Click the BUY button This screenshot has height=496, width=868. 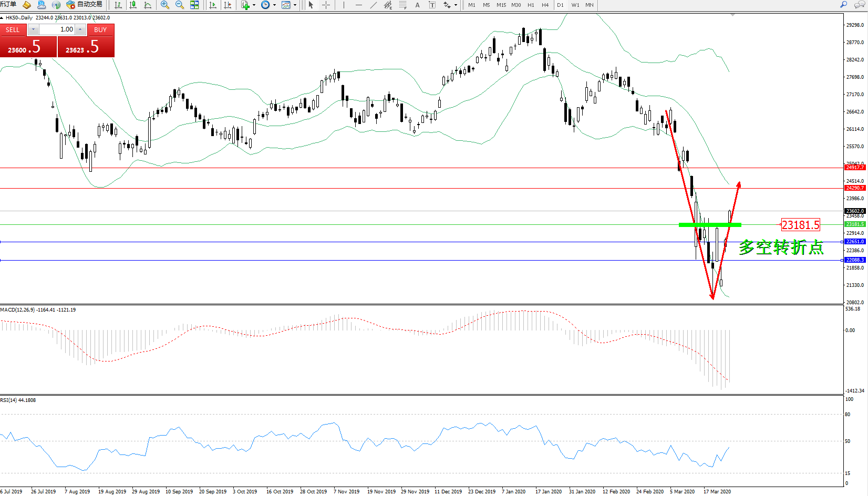[100, 30]
